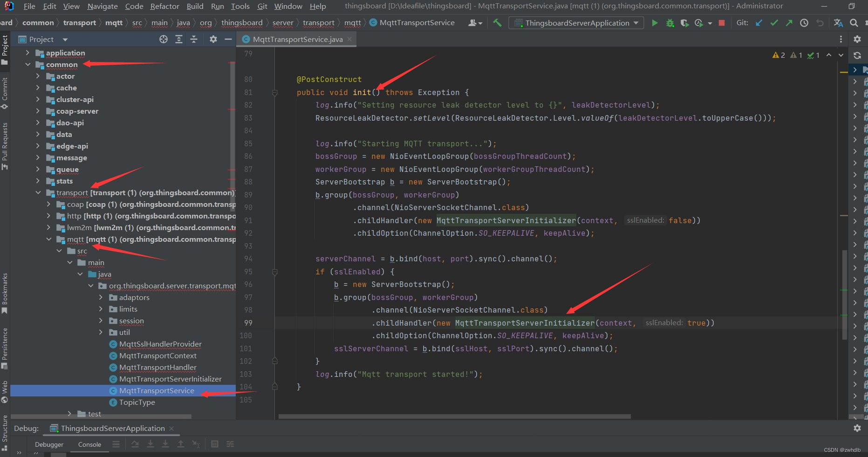Switch to the Console tab
The height and width of the screenshot is (457, 868).
pos(89,444)
